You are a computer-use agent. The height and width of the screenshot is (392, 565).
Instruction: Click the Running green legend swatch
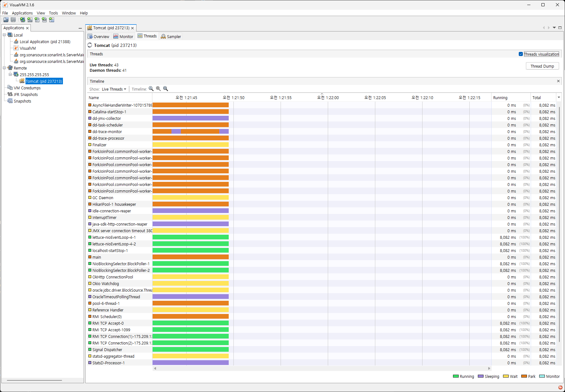click(x=456, y=376)
